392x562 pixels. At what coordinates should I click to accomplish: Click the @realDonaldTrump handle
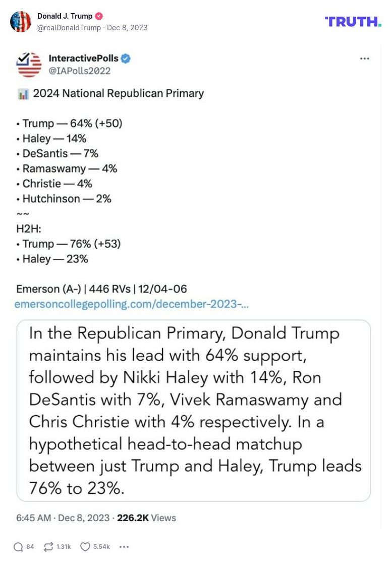(69, 28)
